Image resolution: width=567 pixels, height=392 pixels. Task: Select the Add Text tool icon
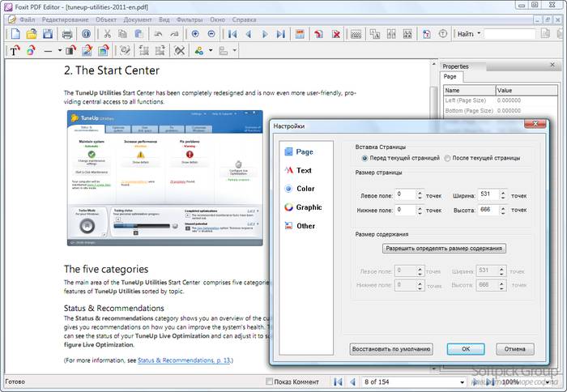pos(15,51)
